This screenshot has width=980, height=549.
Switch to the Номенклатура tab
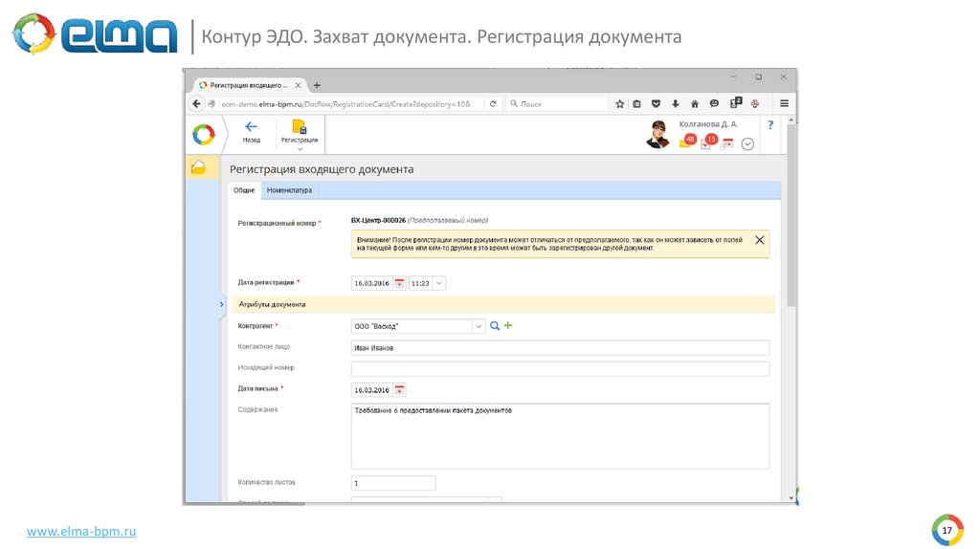tap(289, 190)
